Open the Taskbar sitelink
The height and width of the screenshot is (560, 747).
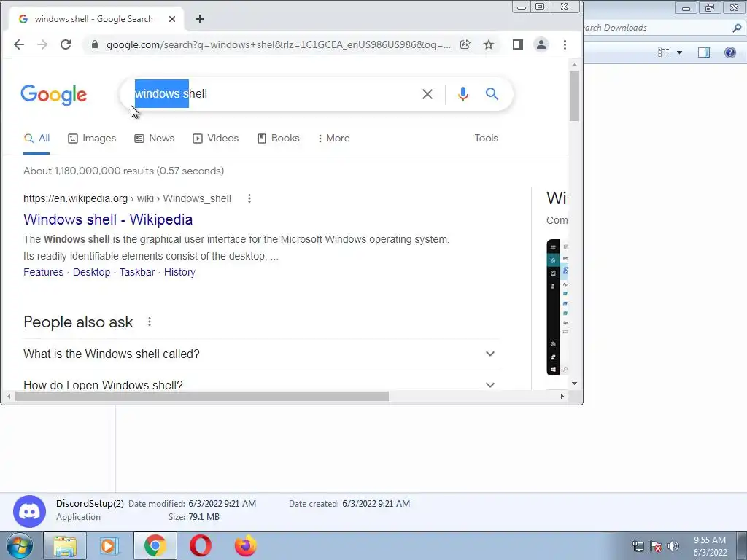(x=136, y=273)
